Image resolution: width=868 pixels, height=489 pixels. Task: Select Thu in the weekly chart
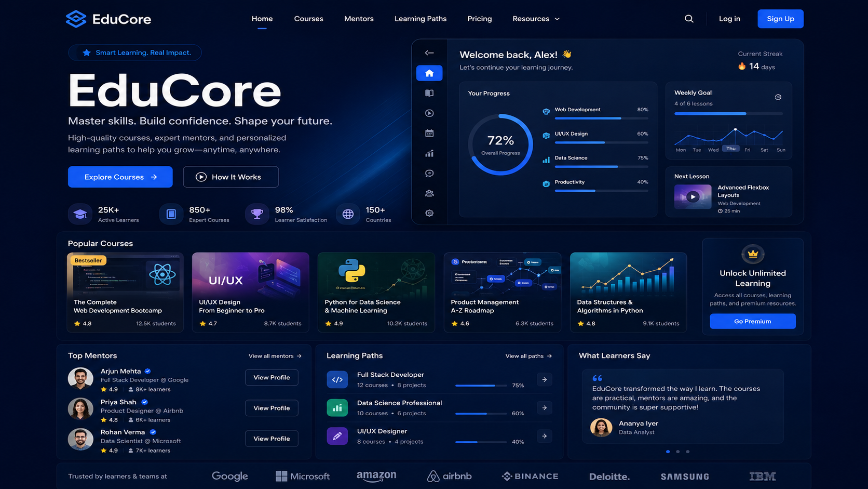tap(731, 149)
